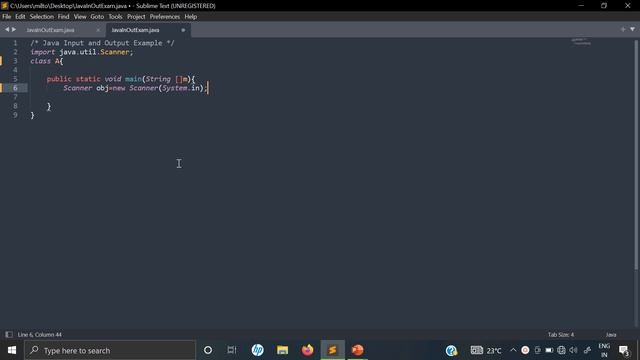Screen dimensions: 640x360
Task: Click the Type here to search box
Action: [110, 350]
